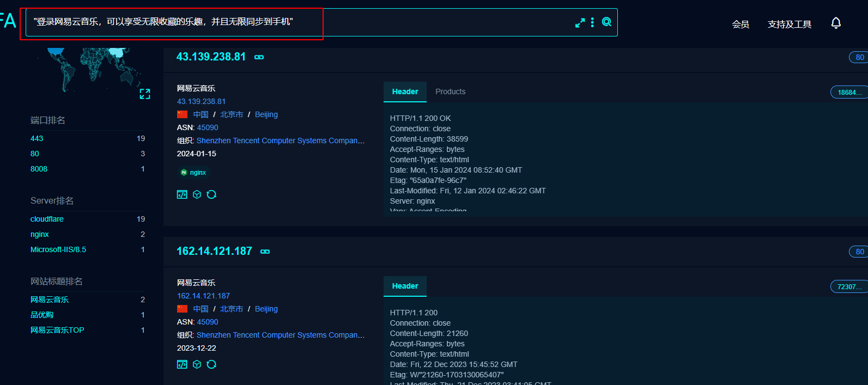Click ASN 45090 link for 43.139.238.81

pos(208,127)
